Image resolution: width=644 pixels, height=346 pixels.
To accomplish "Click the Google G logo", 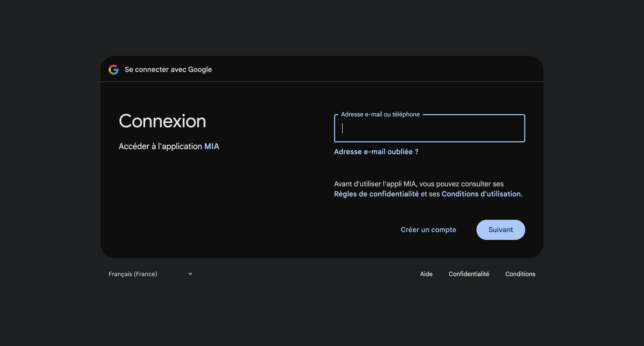I will (113, 70).
